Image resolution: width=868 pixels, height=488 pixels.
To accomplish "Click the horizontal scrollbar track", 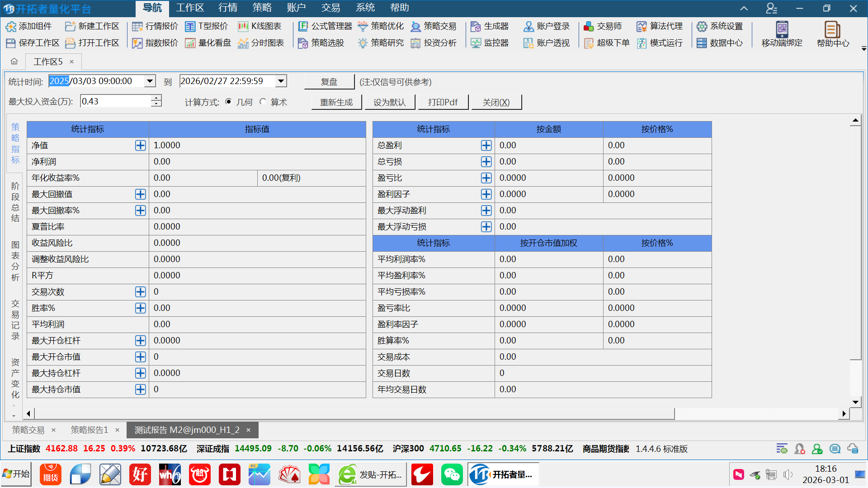I will tap(755, 413).
